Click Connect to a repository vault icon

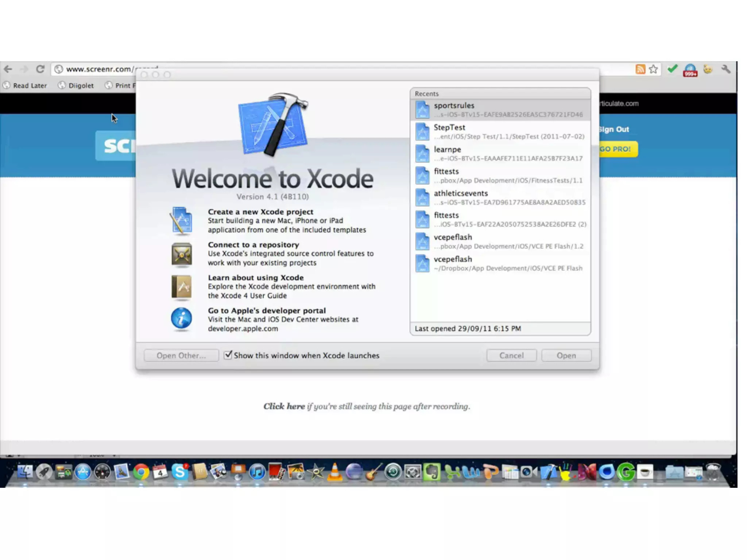[x=181, y=254]
